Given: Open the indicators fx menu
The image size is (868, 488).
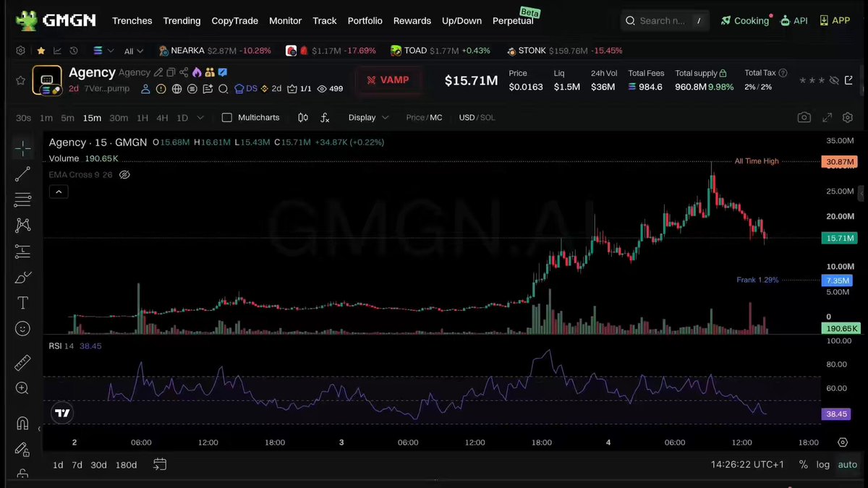Looking at the screenshot, I should pyautogui.click(x=325, y=117).
